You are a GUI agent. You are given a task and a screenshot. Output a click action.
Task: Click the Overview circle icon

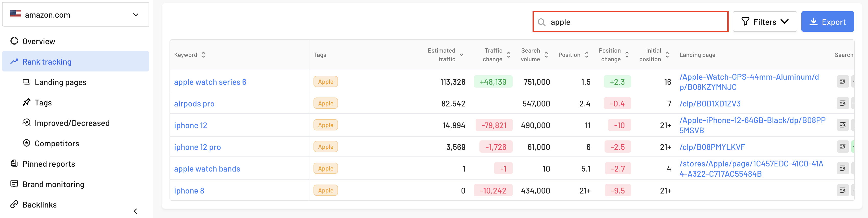tap(14, 41)
